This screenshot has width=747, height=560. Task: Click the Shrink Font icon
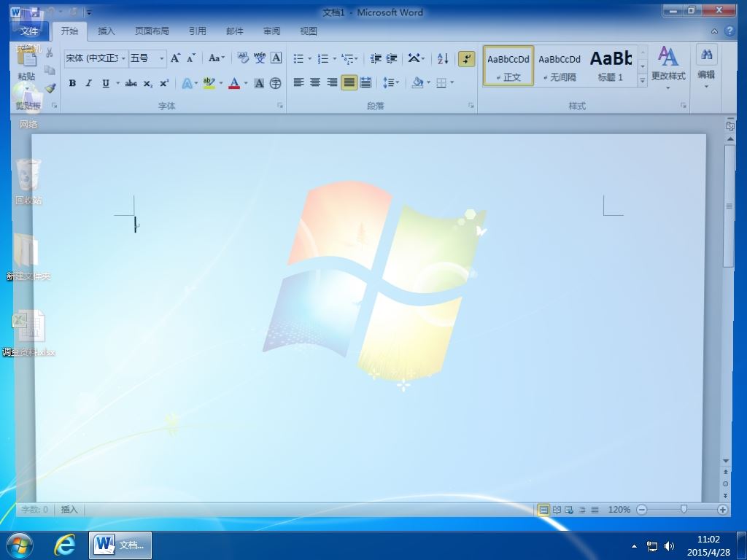point(191,58)
